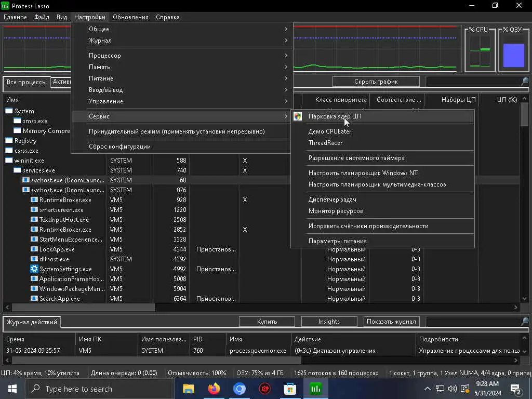Viewport: 532px width, 399px height.
Task: Select smartscreen.exe process icon
Action: tap(34, 210)
